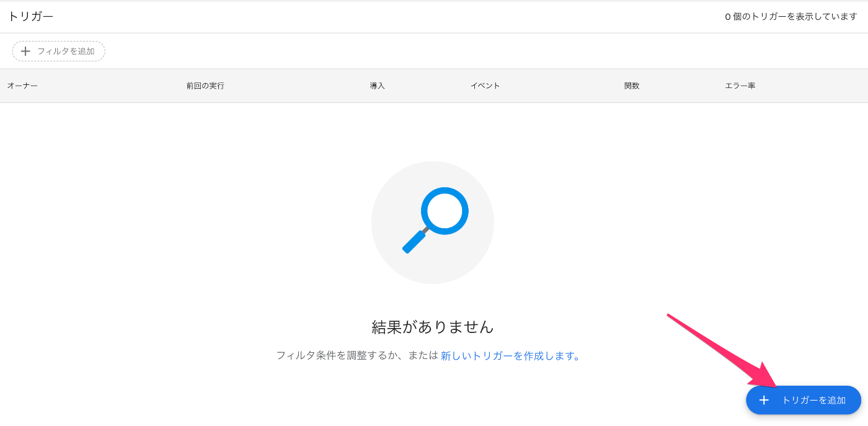Click the オーナー column header
Image resolution: width=868 pixels, height=426 pixels.
tap(22, 86)
